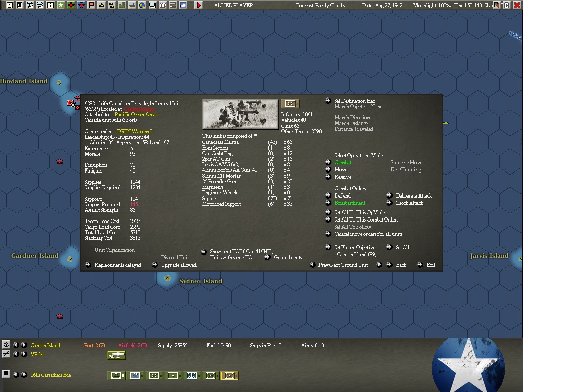Select the highlighted infantry counter at row end

[x=230, y=375]
